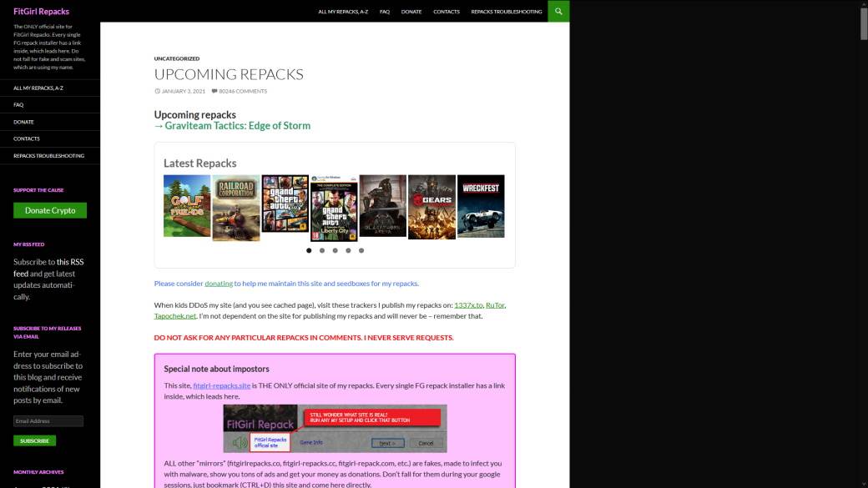The height and width of the screenshot is (488, 868).
Task: Open the Golf With Your Friends repack cover
Action: coord(186,206)
